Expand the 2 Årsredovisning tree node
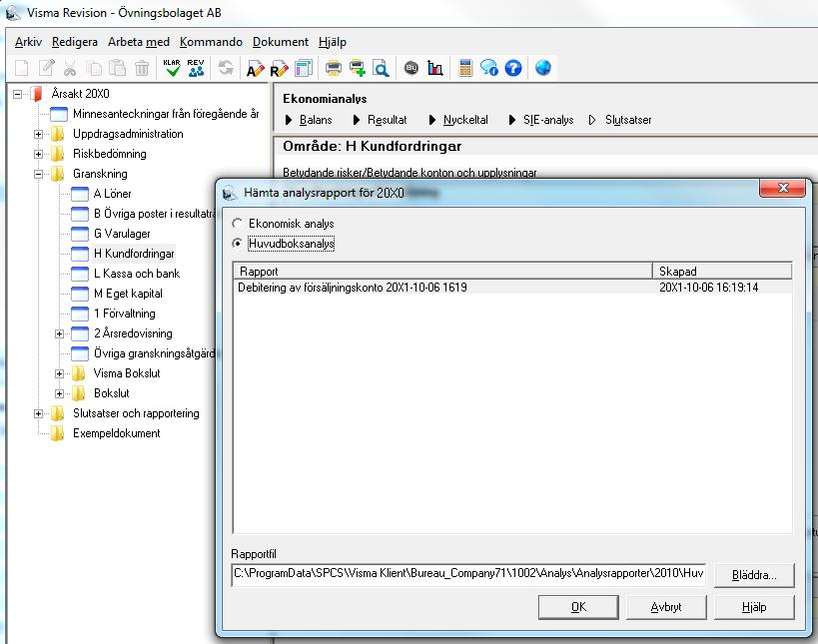This screenshot has width=818, height=644. coord(60,333)
